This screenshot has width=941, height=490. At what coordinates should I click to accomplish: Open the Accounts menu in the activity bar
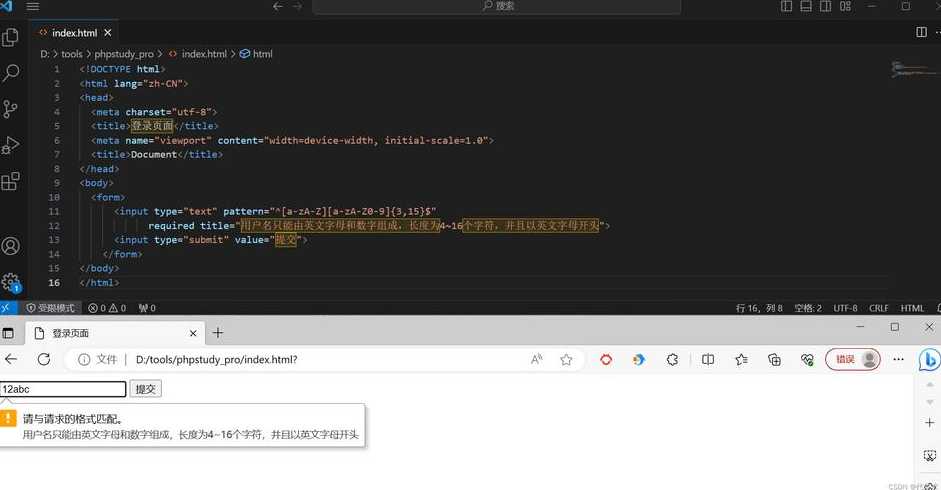(x=11, y=246)
